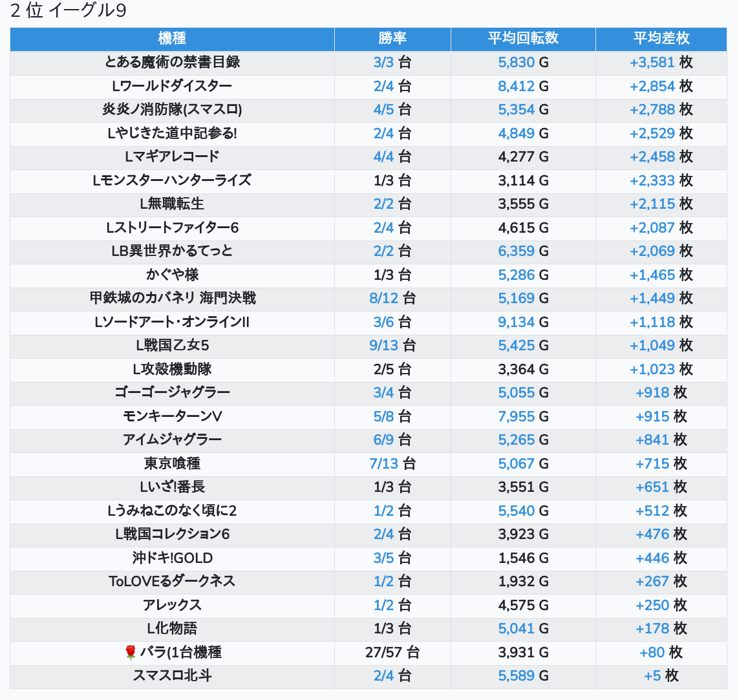This screenshot has width=737, height=700.
Task: Click the +5 枚 average difference
Action: (x=661, y=677)
